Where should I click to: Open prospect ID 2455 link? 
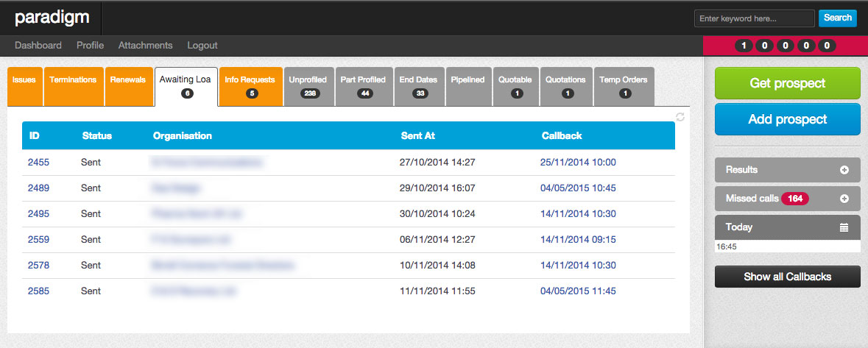(38, 162)
